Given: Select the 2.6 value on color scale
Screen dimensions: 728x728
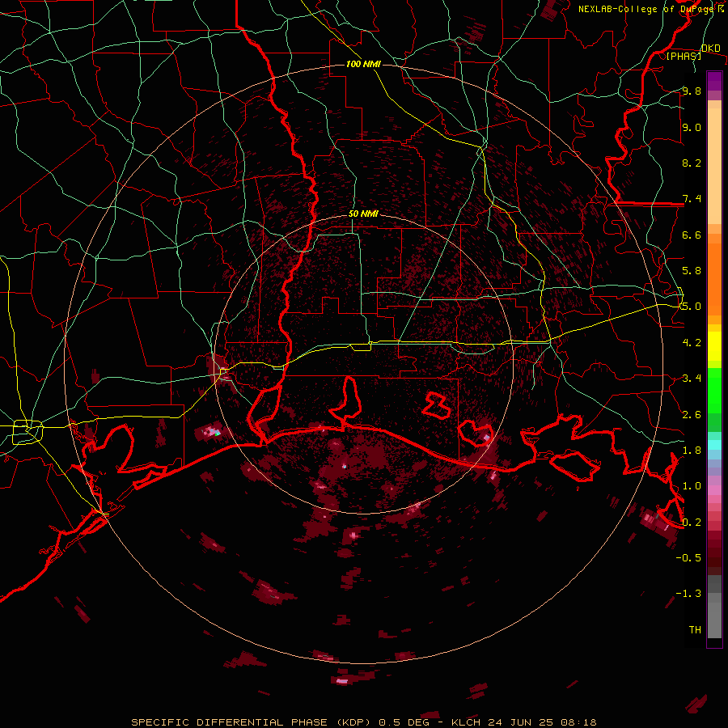Looking at the screenshot, I should (692, 415).
